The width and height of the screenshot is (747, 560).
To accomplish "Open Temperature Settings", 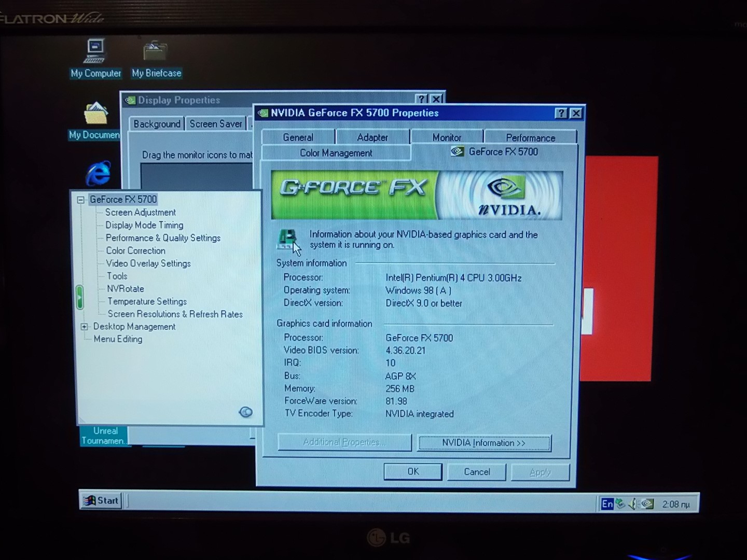I will pos(147,301).
